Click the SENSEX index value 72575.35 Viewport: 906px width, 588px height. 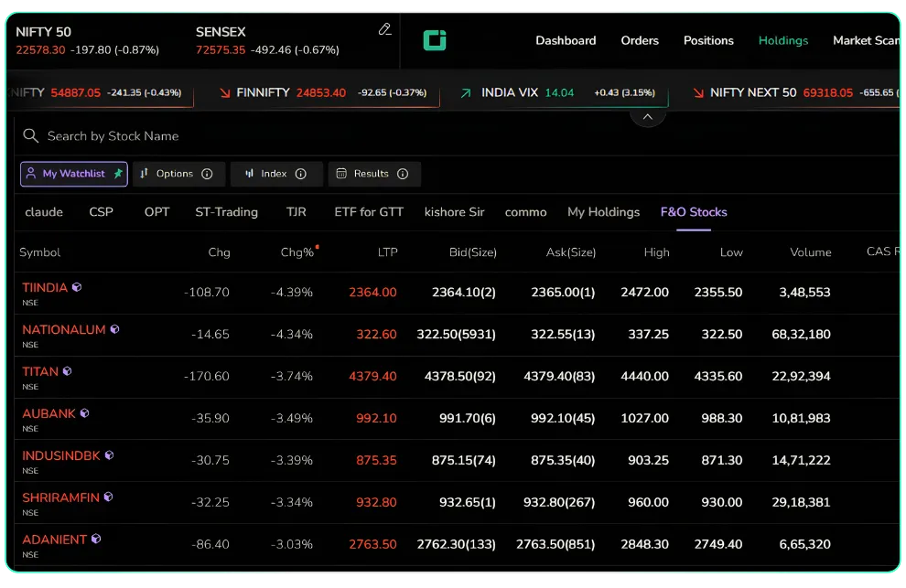pyautogui.click(x=221, y=49)
